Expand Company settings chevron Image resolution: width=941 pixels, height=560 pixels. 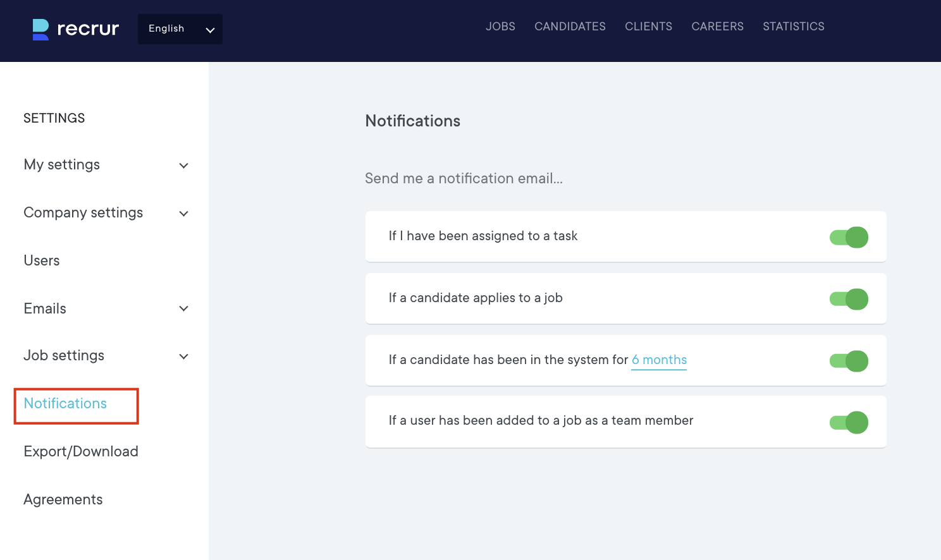pyautogui.click(x=184, y=214)
